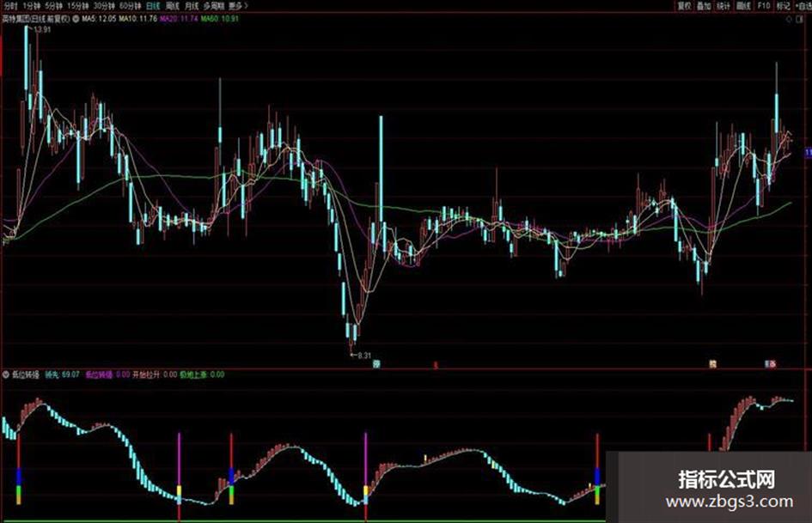This screenshot has width=812, height=523.
Task: Click the 画线 drawing tools button
Action: [x=743, y=6]
